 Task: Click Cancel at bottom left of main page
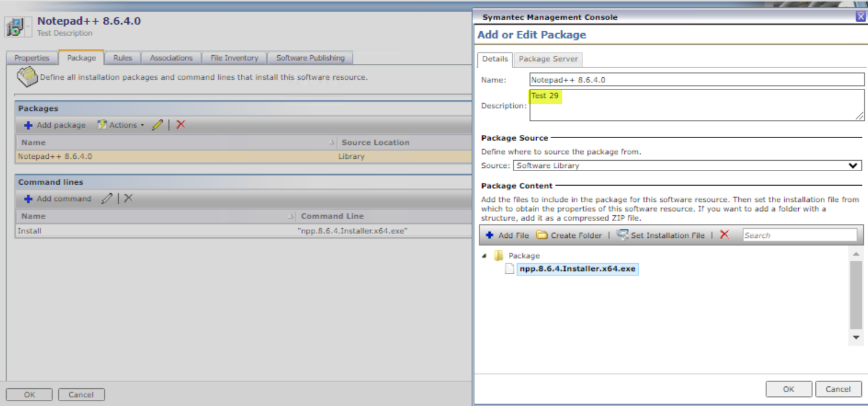(81, 394)
